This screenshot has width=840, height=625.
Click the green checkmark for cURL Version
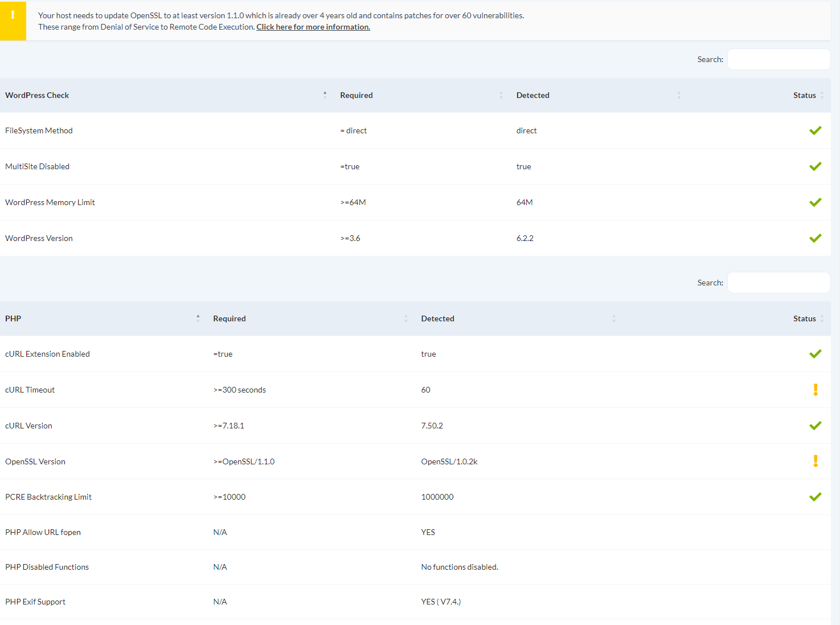pyautogui.click(x=816, y=426)
